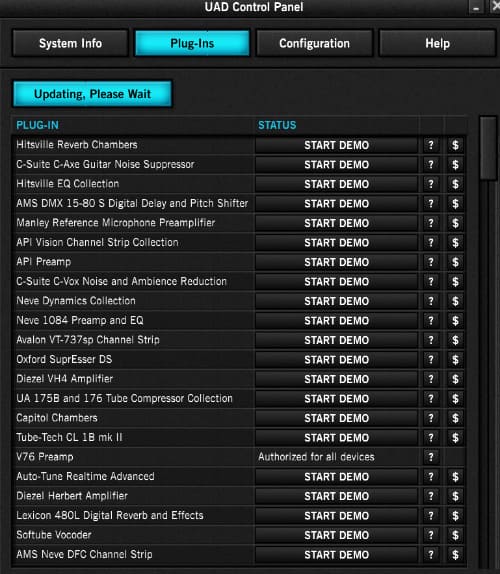The height and width of the screenshot is (574, 500).
Task: Open help for C-Suite C-Axe Guitar Noise Suppressor
Action: (x=431, y=165)
